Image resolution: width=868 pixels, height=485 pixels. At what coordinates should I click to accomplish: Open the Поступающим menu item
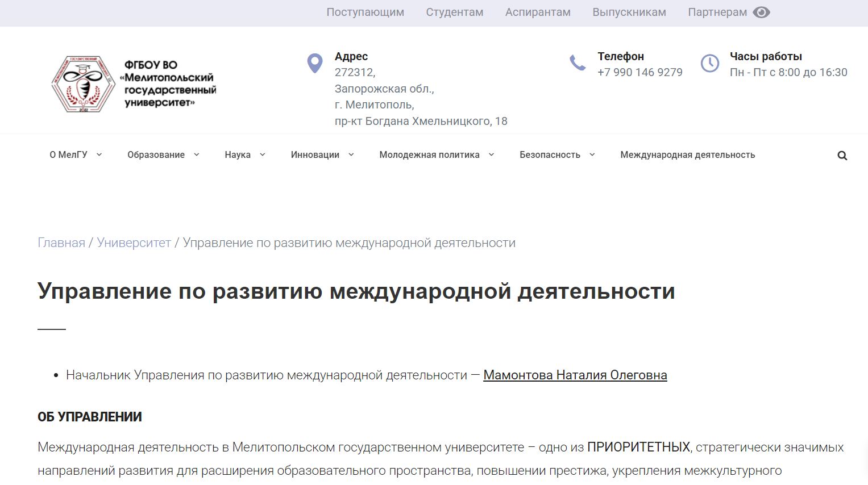point(365,12)
